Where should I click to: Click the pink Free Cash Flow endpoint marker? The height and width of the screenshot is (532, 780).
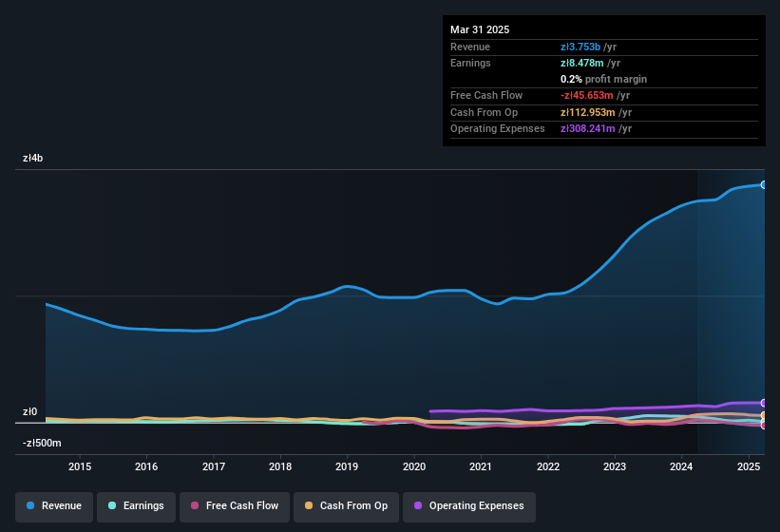click(764, 425)
